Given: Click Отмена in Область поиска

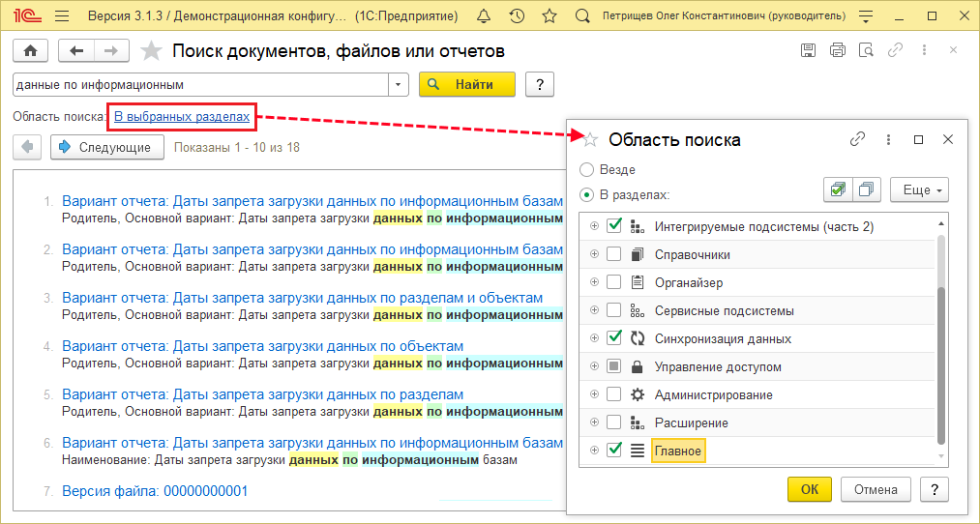Looking at the screenshot, I should [876, 489].
